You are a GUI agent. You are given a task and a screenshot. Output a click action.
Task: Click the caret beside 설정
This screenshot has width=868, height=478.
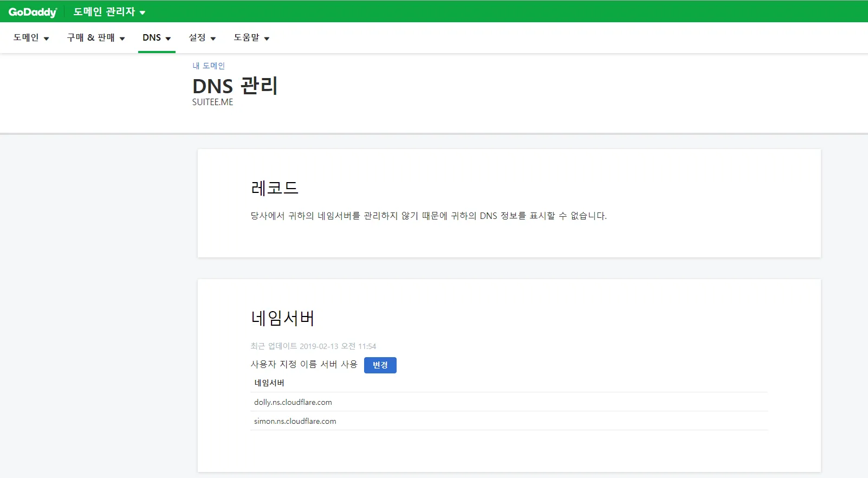(213, 38)
